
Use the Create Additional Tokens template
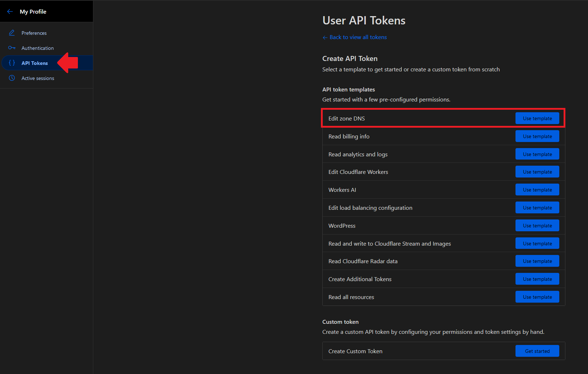point(537,279)
